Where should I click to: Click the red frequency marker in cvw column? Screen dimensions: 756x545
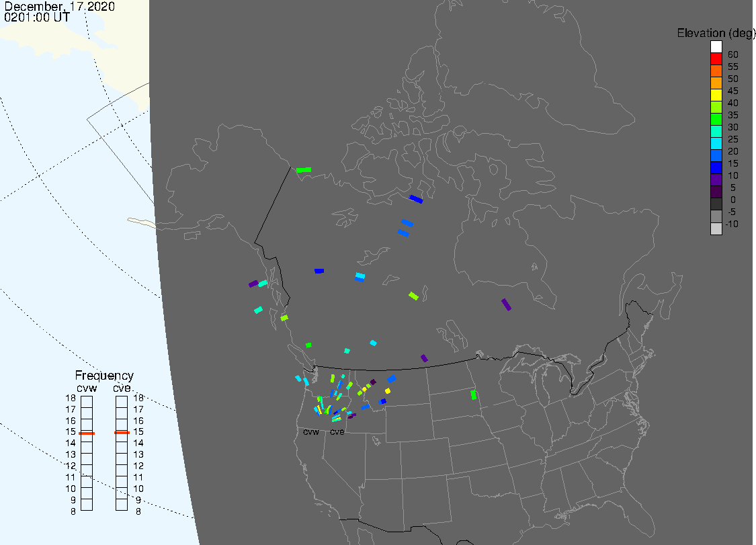tap(87, 433)
